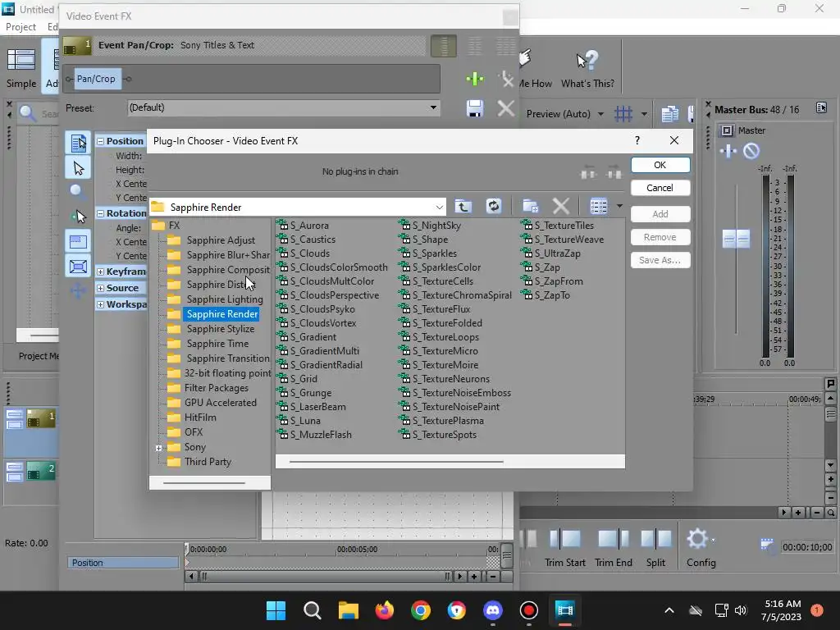Select the zoom magnifier tool in Pan/Crop

[x=78, y=192]
